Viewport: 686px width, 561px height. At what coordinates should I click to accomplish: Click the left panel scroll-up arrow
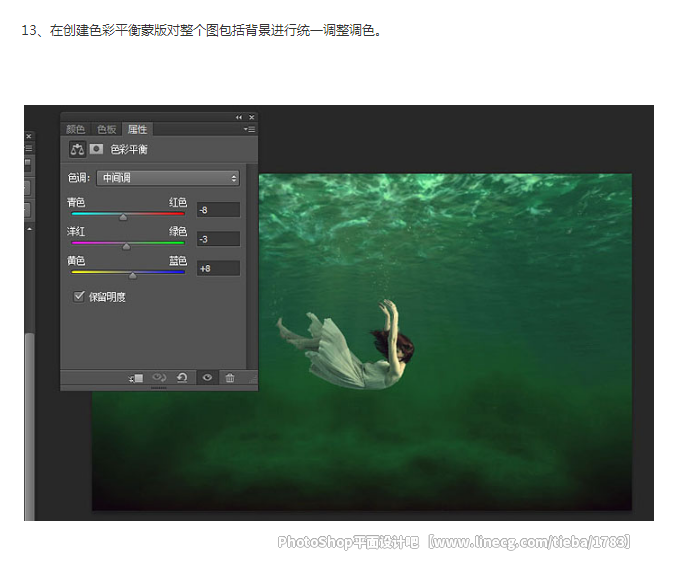(x=29, y=229)
